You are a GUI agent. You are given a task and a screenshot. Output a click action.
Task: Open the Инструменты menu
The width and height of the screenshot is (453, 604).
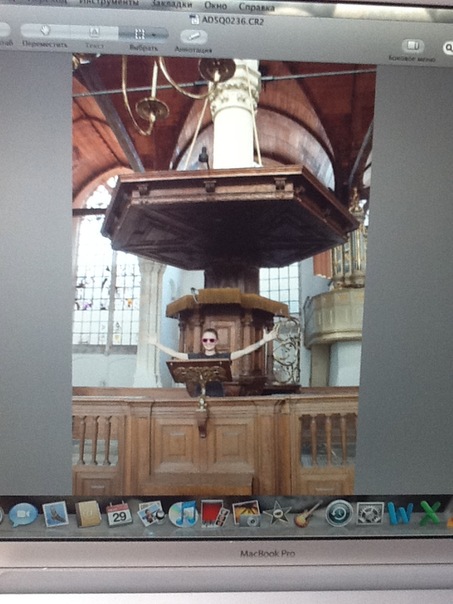point(109,3)
